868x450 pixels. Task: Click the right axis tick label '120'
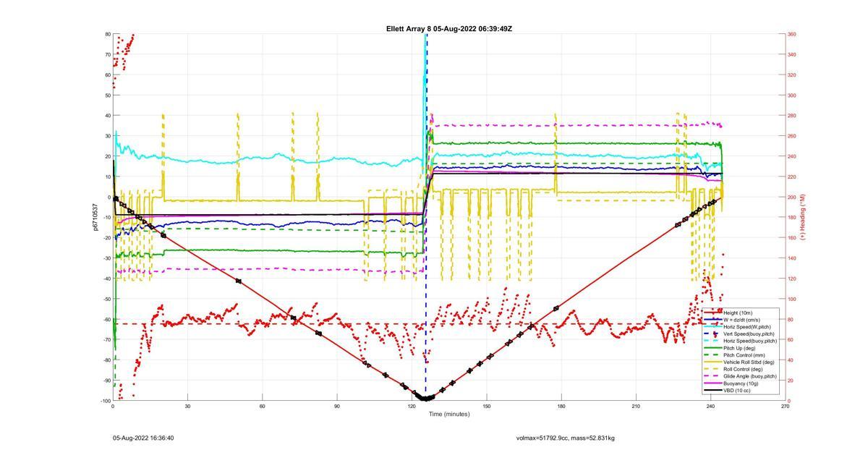pyautogui.click(x=792, y=279)
